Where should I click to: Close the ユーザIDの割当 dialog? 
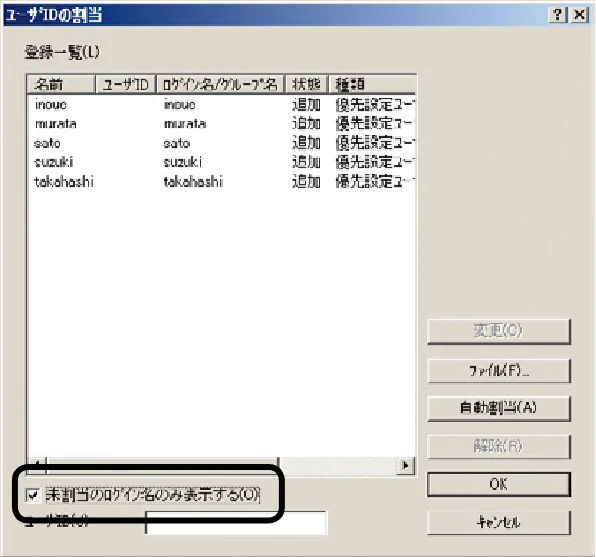[579, 15]
